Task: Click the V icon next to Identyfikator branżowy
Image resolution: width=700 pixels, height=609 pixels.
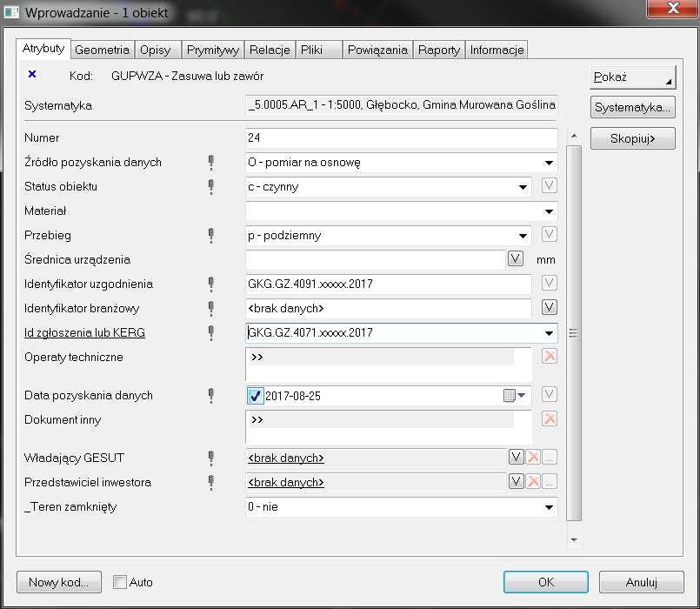Action: 549,307
